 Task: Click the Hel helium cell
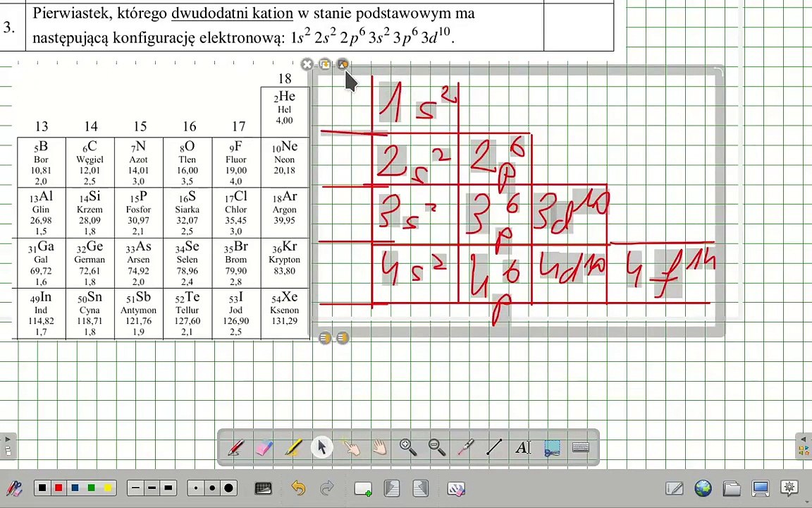285,111
